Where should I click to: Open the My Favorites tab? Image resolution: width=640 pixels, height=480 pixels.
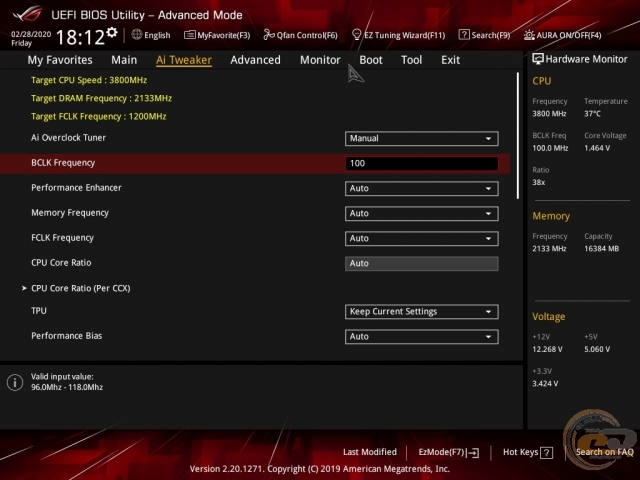[60, 60]
